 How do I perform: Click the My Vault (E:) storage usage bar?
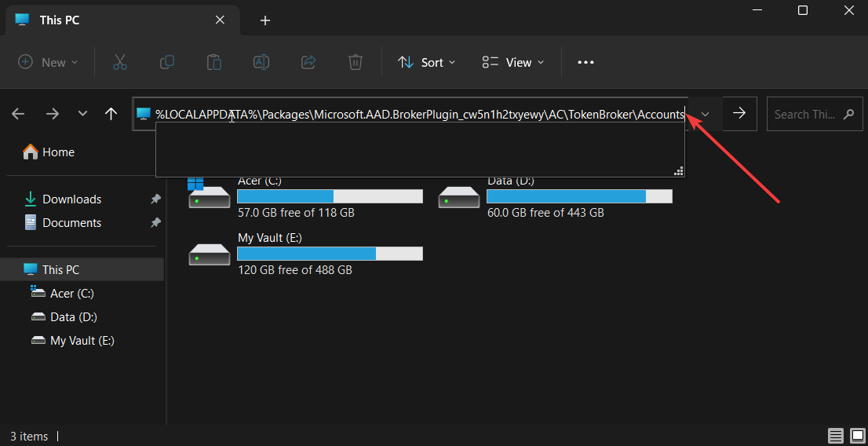330,254
